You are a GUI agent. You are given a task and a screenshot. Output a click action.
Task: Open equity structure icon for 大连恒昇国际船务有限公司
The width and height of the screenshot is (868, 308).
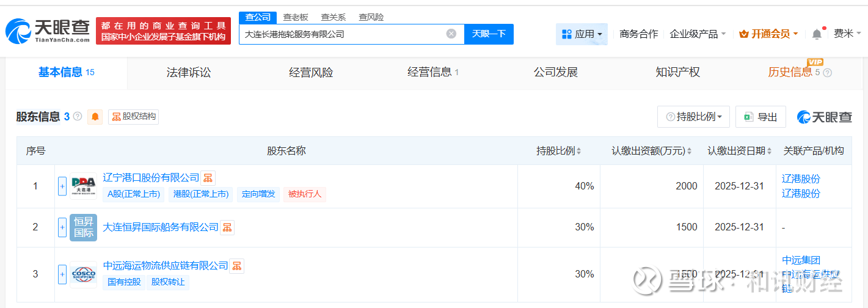pyautogui.click(x=227, y=227)
